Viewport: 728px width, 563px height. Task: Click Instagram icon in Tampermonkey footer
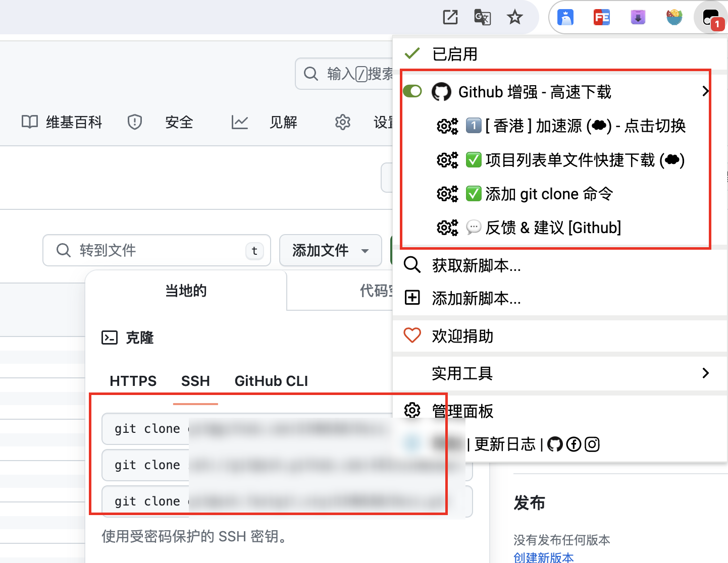(x=592, y=444)
